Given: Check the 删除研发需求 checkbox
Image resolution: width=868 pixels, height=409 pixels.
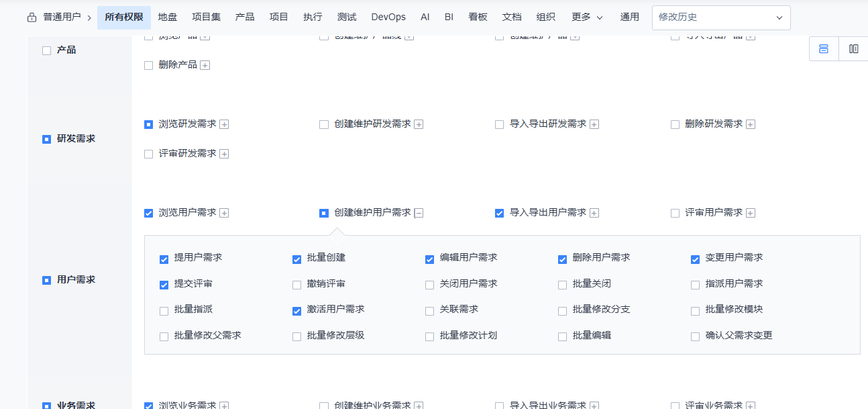Looking at the screenshot, I should click(x=675, y=124).
